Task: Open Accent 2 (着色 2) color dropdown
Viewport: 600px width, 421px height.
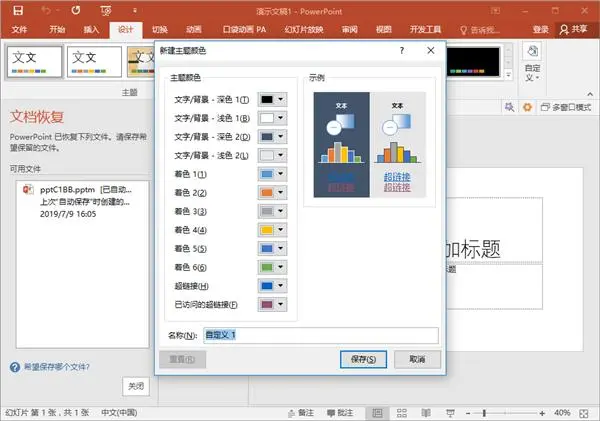Action: coord(272,193)
